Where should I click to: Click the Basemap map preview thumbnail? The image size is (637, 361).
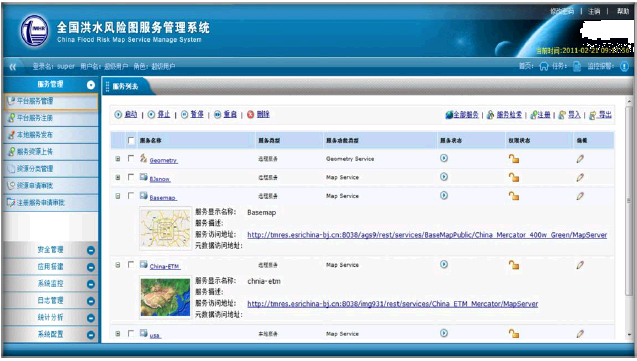click(165, 228)
